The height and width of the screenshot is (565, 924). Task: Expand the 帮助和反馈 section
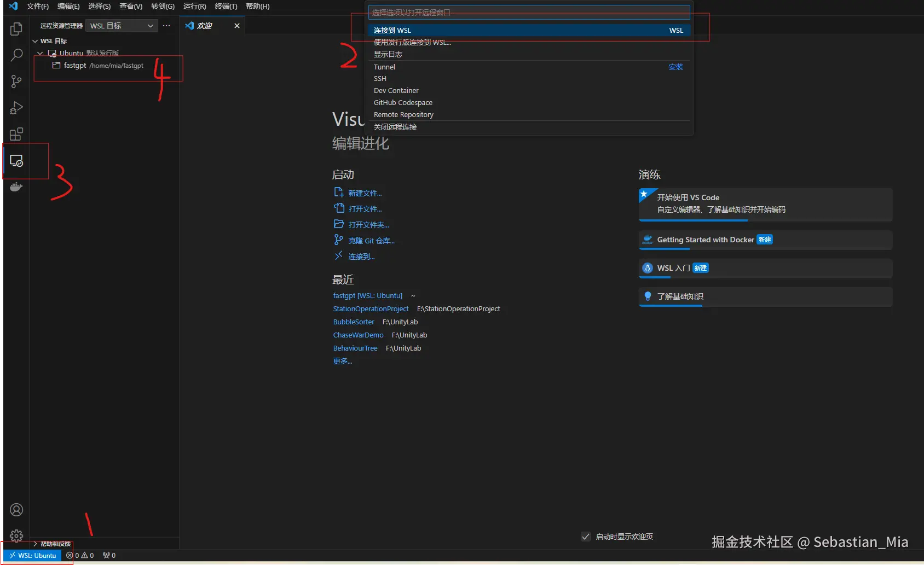tap(53, 543)
